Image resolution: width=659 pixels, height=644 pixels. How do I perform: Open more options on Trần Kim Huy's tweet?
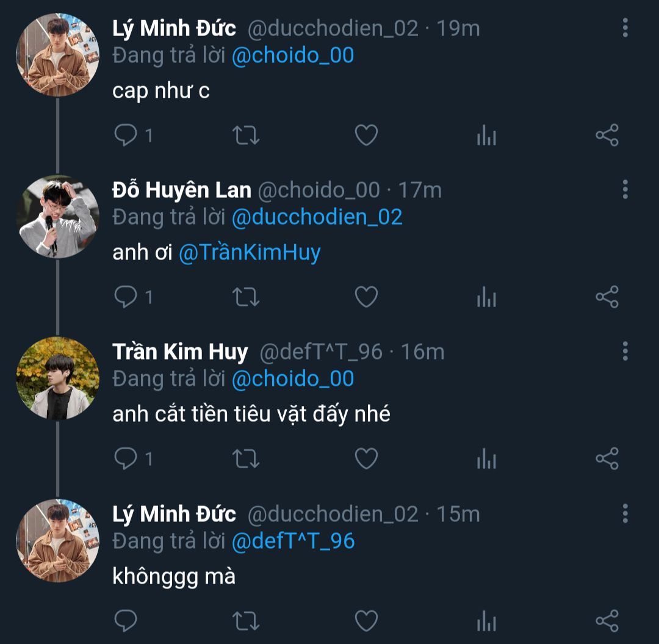point(625,352)
